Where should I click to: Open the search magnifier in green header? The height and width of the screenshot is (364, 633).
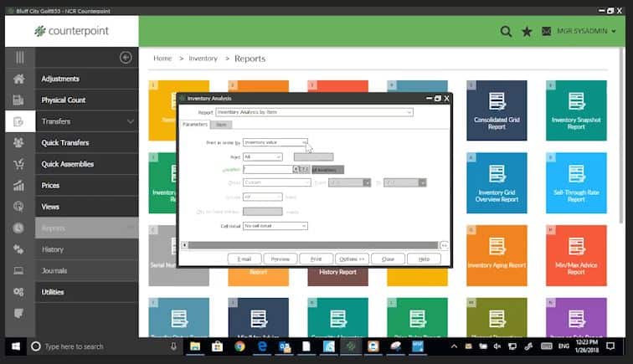point(506,31)
